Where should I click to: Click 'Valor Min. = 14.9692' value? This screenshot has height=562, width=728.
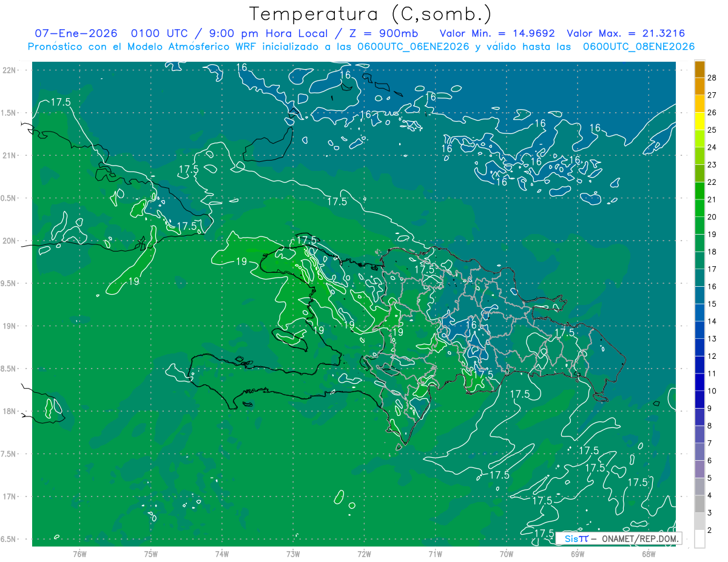(496, 33)
